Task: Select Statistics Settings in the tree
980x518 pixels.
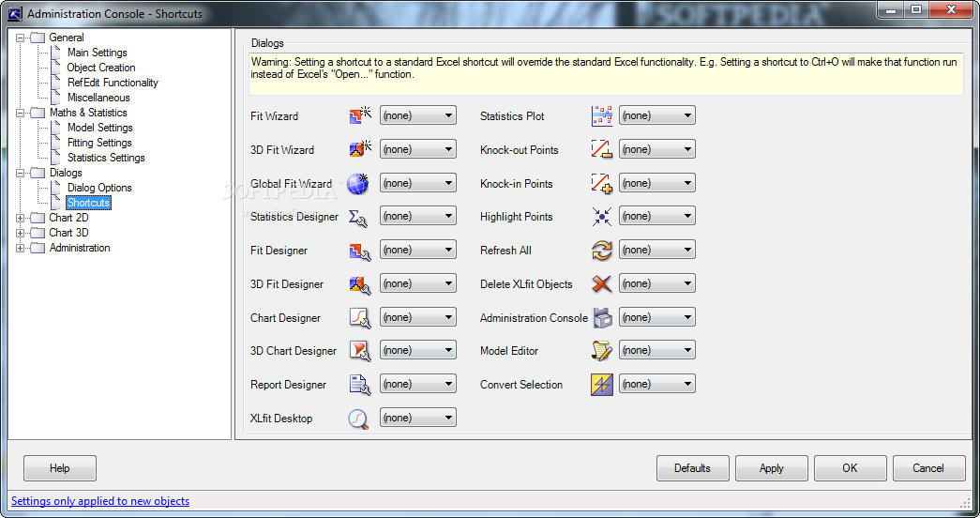Action: click(x=106, y=158)
